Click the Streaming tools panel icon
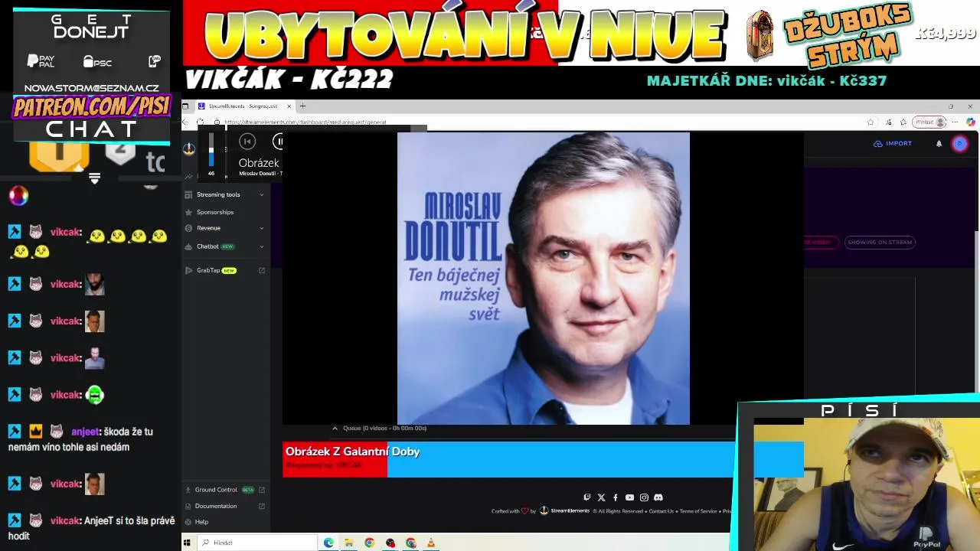 [188, 194]
